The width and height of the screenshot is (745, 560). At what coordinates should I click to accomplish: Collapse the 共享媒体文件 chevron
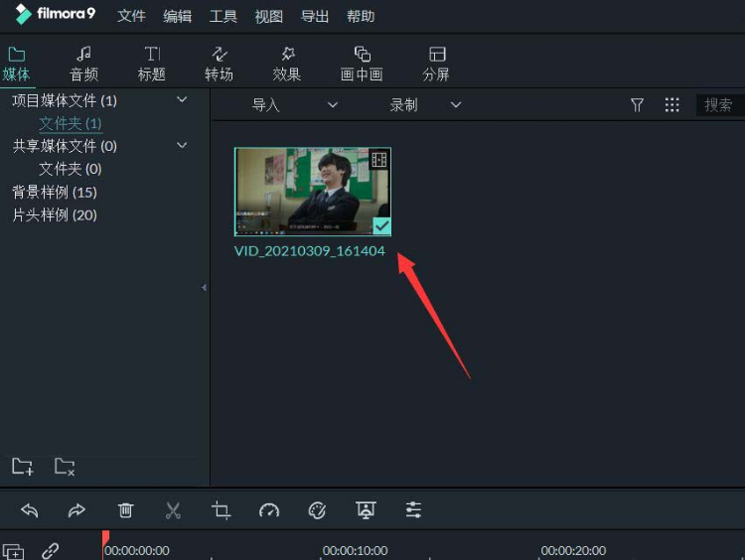click(x=182, y=145)
